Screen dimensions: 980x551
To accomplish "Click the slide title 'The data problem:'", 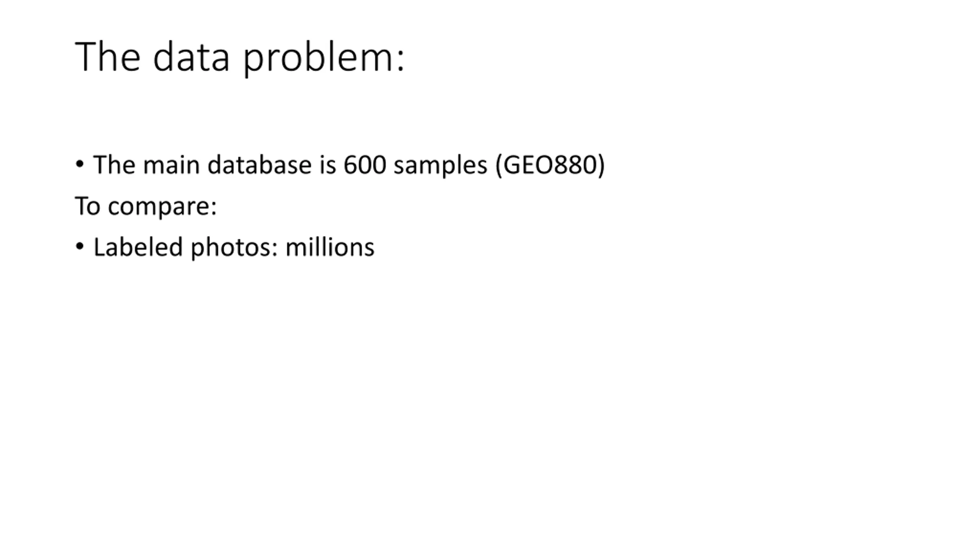I will [x=240, y=57].
